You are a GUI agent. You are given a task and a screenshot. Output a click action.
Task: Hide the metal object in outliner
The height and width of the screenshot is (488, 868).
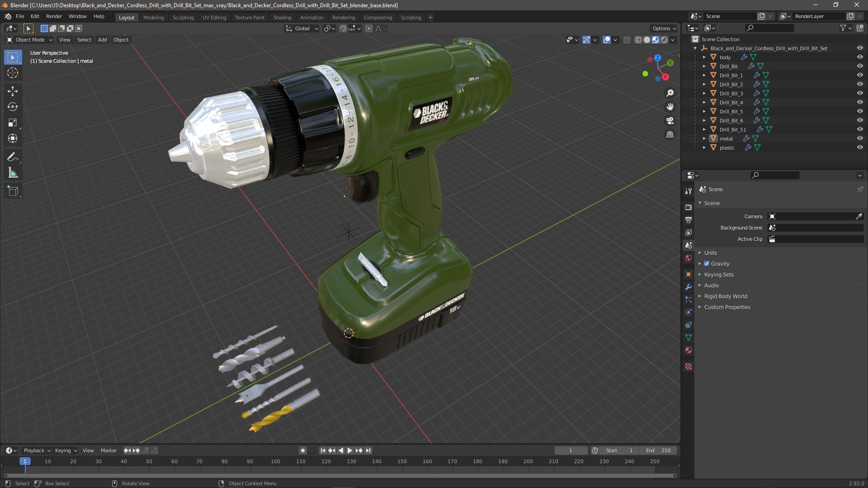[859, 138]
